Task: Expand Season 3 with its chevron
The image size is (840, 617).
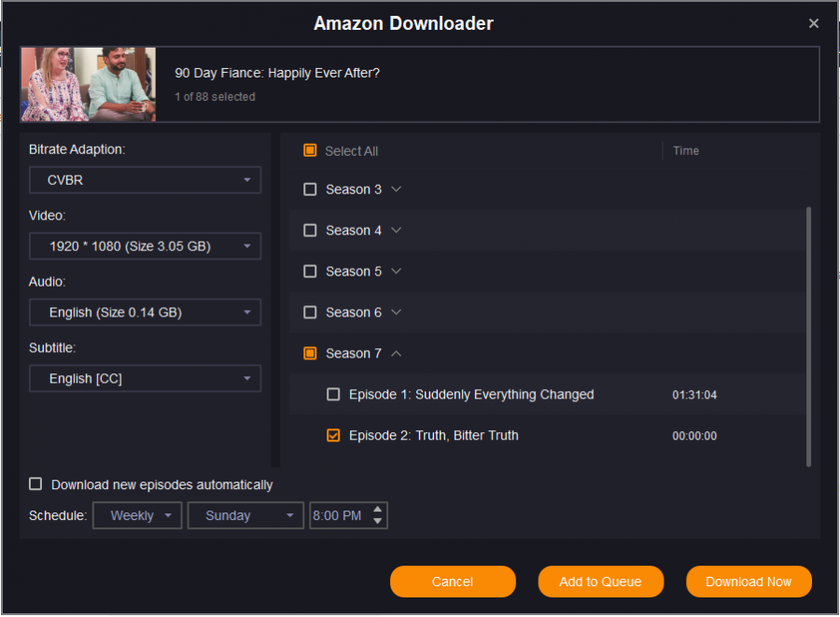Action: pos(396,189)
